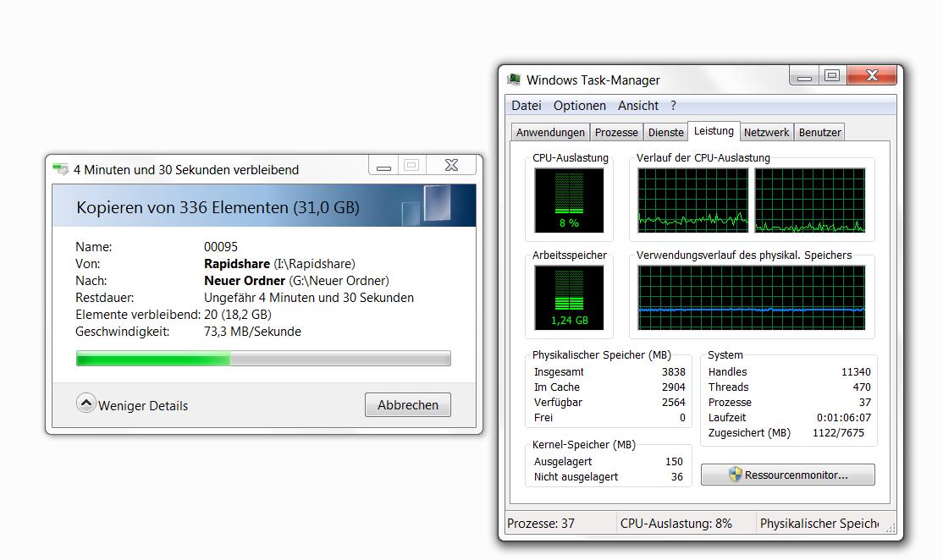
Task: Switch to the Prozesse tab
Action: click(x=616, y=132)
